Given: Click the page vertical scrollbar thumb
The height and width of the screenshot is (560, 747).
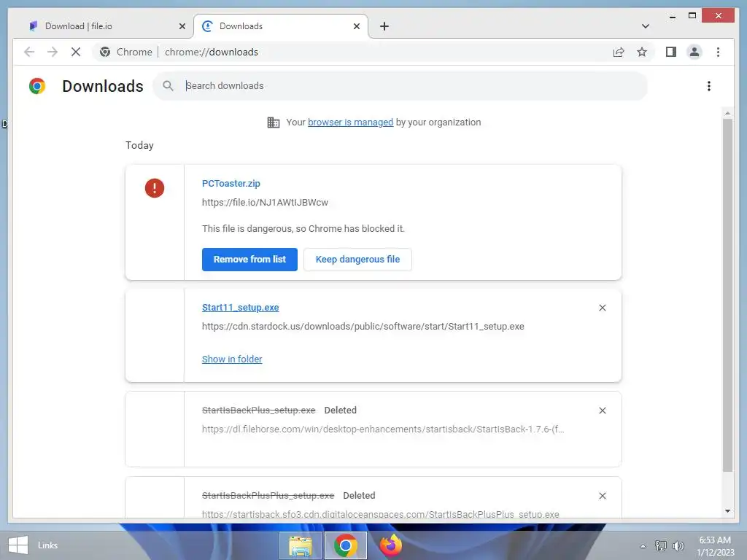Looking at the screenshot, I should 727,295.
